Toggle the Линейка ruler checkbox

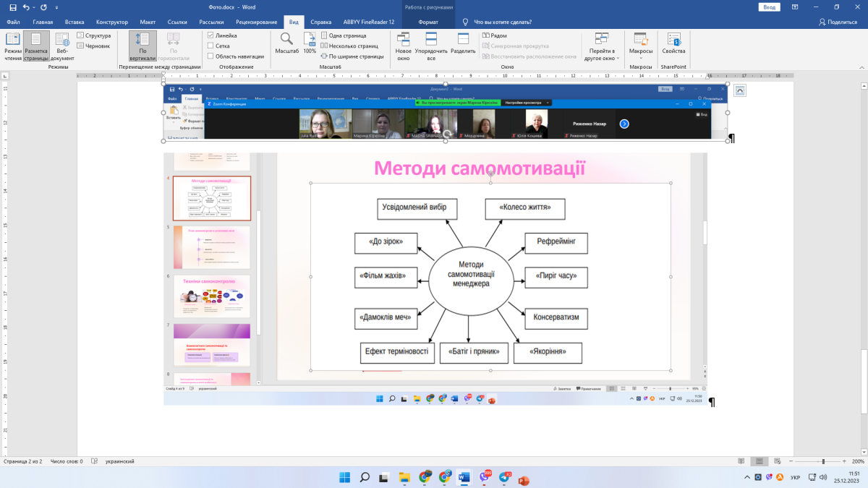pos(210,35)
